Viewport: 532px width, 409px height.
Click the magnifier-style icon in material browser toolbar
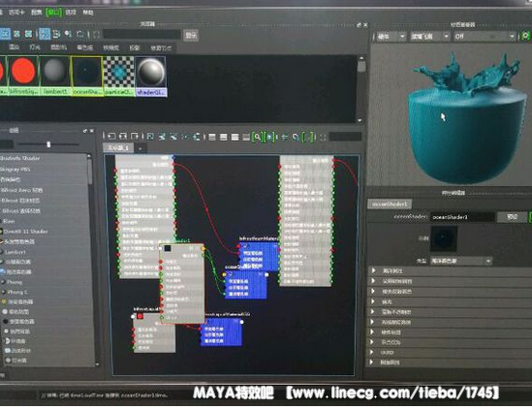[x=68, y=34]
